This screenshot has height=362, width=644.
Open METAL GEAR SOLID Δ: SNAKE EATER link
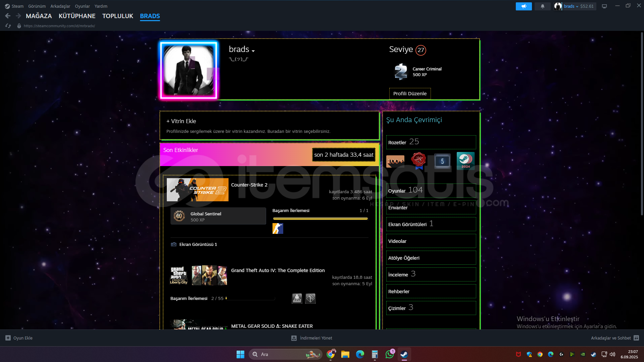(x=272, y=326)
